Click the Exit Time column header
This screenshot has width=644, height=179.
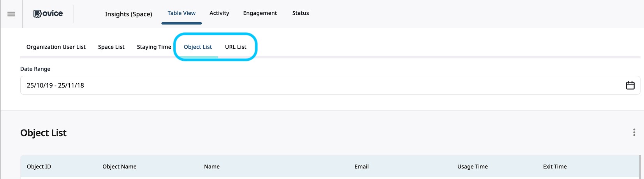[554, 167]
